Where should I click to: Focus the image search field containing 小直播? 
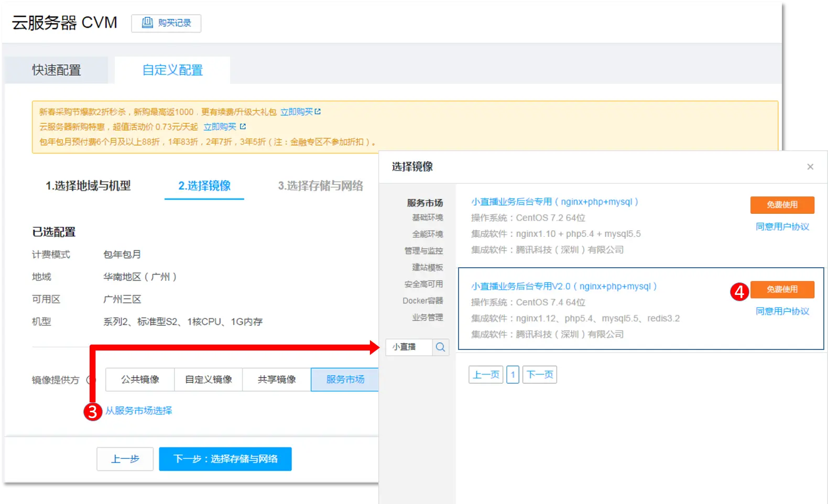pyautogui.click(x=409, y=347)
